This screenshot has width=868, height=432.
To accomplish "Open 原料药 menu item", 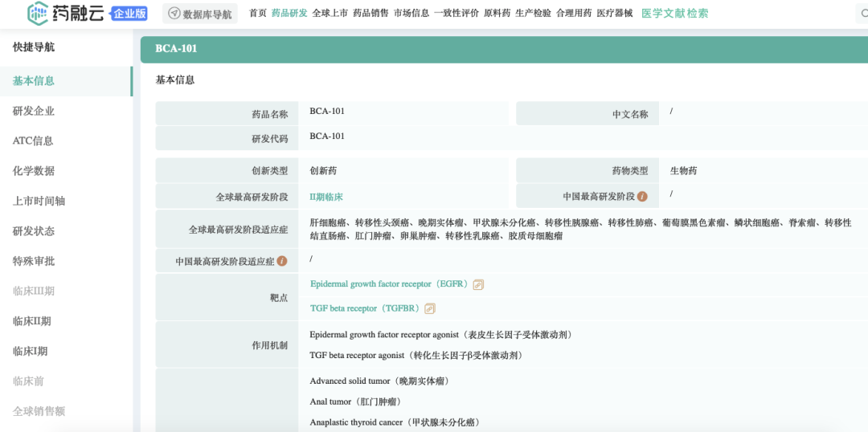I will [497, 14].
